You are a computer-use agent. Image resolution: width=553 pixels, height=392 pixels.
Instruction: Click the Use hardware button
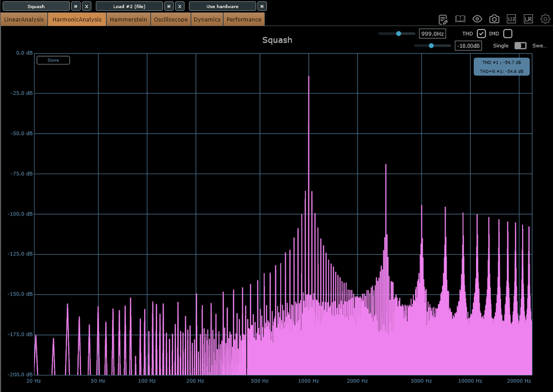tap(223, 6)
